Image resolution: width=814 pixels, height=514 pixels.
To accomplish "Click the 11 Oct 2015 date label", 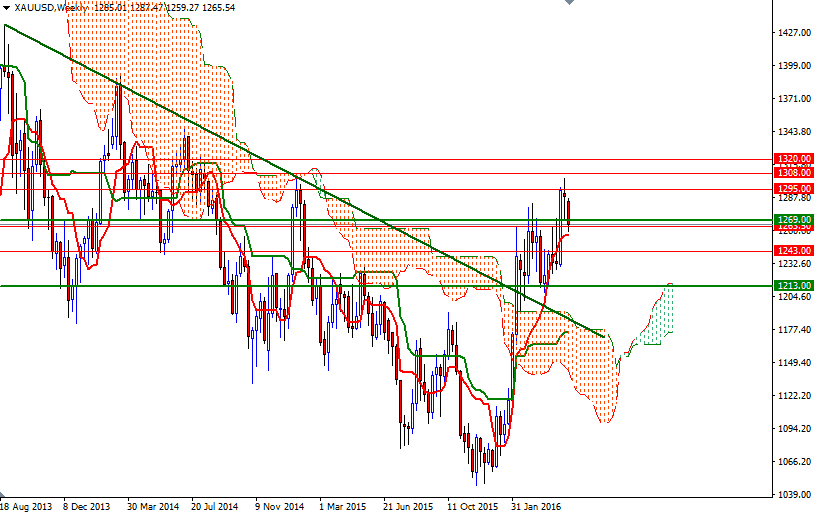I will click(472, 506).
